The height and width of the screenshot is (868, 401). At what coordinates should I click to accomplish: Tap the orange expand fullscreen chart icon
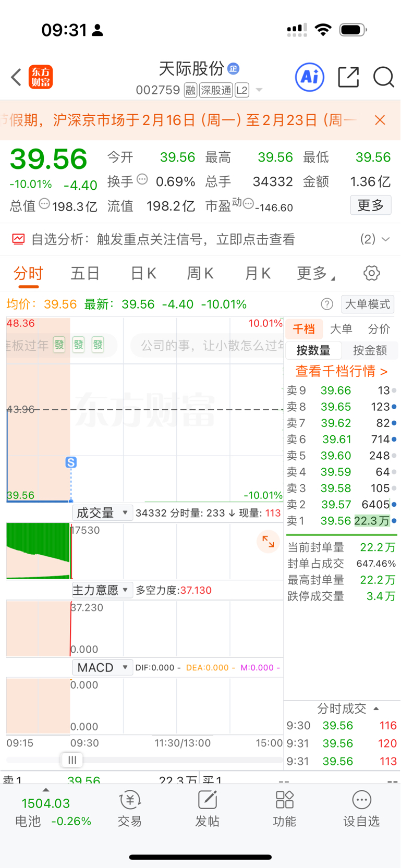click(x=268, y=542)
